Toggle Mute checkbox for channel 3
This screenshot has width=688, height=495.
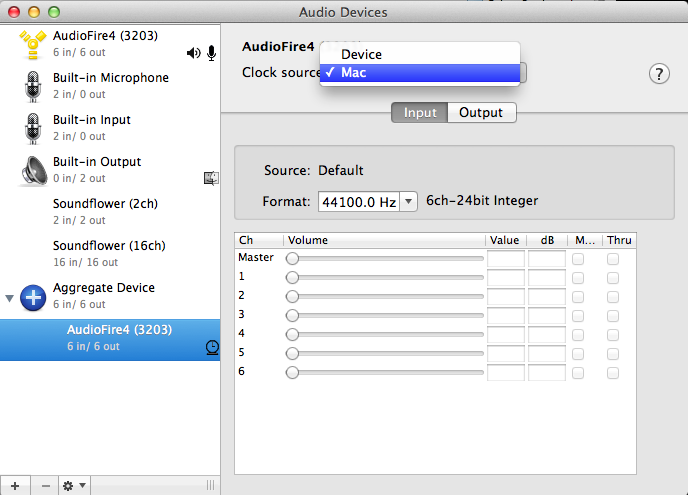click(x=578, y=316)
